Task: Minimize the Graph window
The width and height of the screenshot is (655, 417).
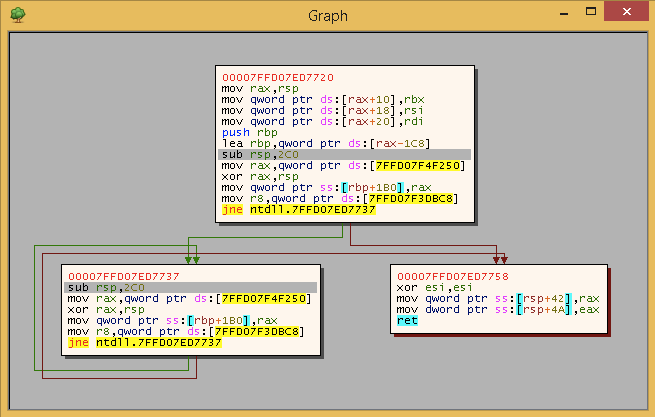Action: coord(564,13)
